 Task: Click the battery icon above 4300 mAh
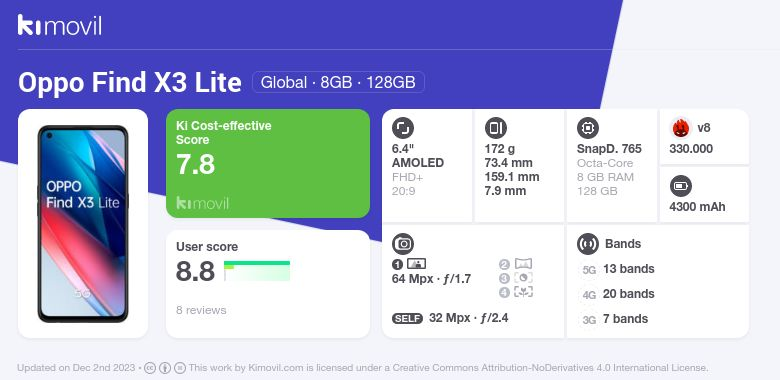(x=680, y=187)
